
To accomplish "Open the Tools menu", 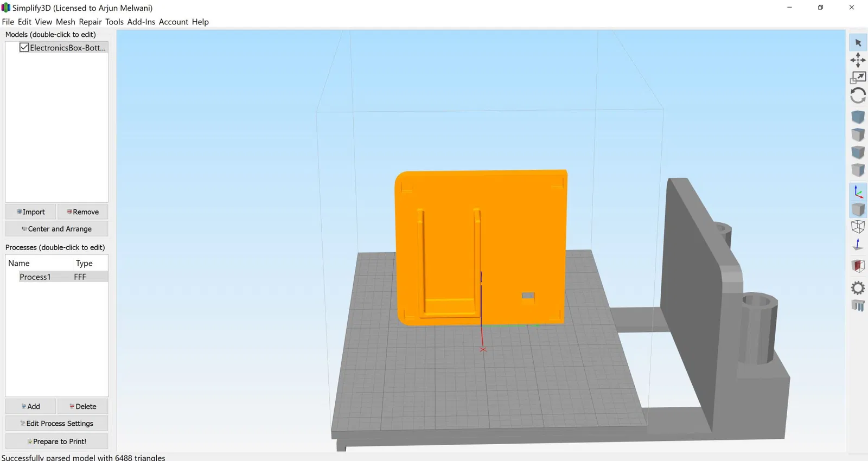I will 114,22.
